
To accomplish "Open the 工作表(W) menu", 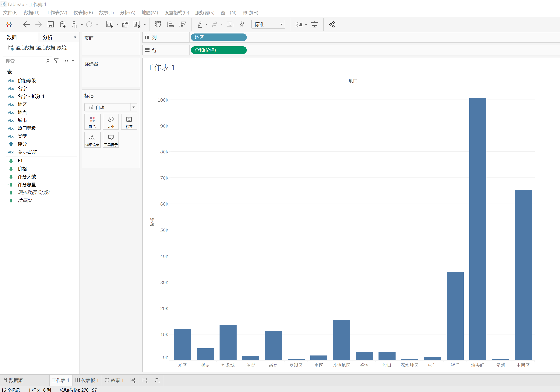I will coord(57,13).
